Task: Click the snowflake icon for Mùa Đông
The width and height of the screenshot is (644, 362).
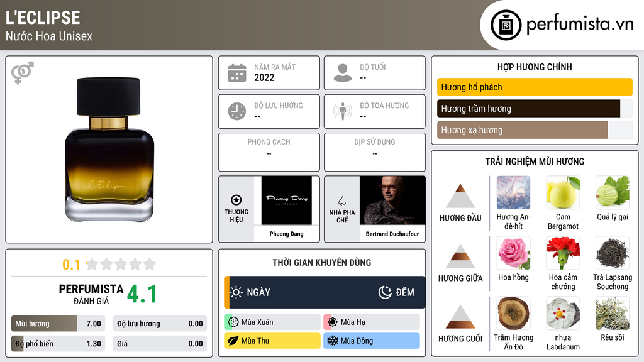Action: pos(333,341)
